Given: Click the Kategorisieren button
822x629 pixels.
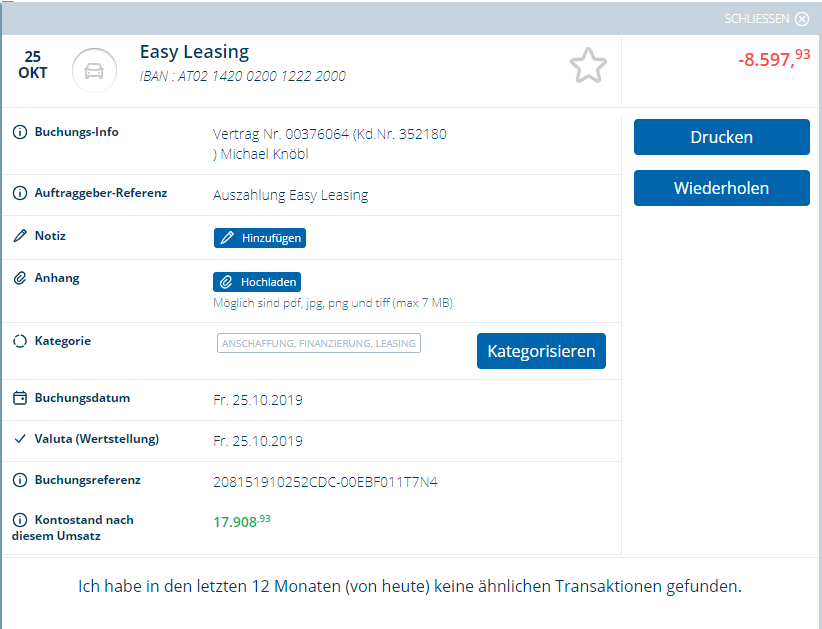Looking at the screenshot, I should coord(541,351).
